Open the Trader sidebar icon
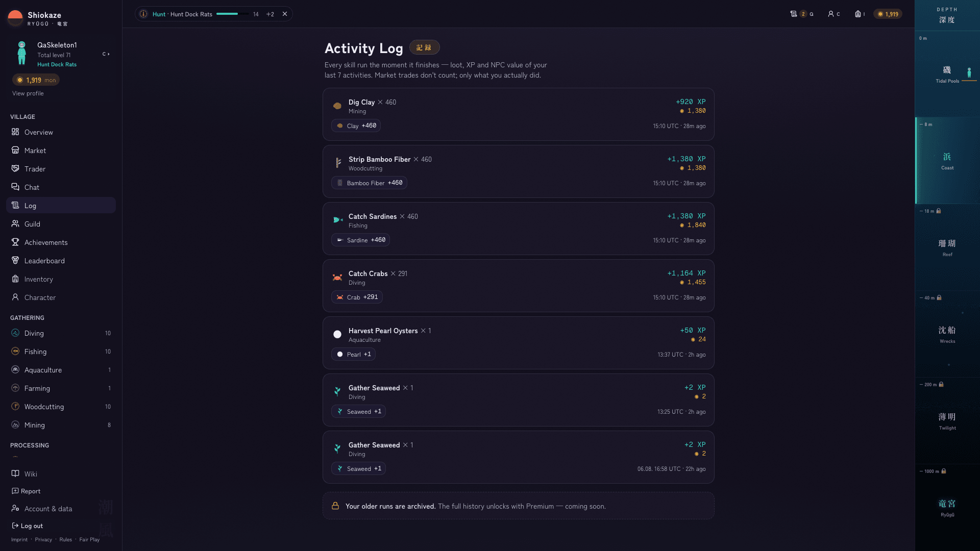 tap(15, 169)
